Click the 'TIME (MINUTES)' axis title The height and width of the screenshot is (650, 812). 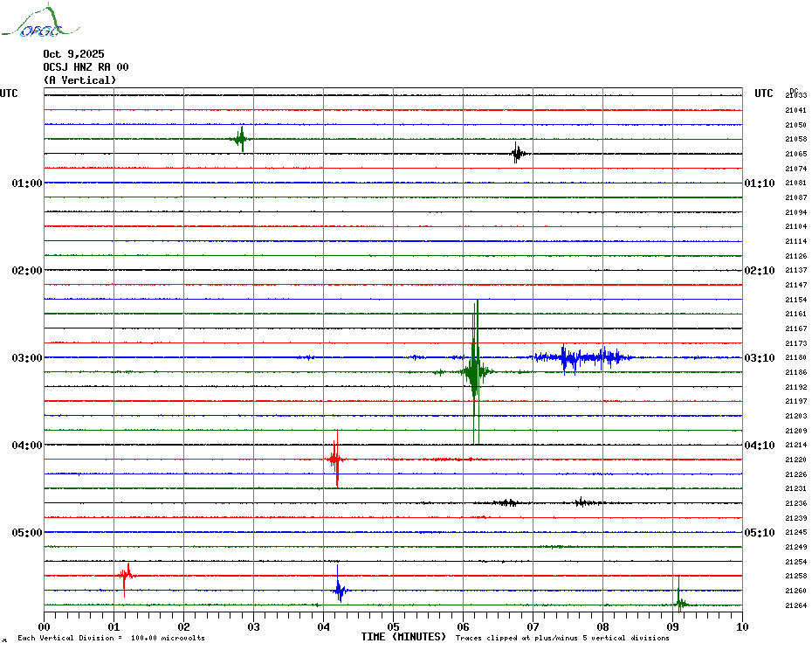(403, 638)
